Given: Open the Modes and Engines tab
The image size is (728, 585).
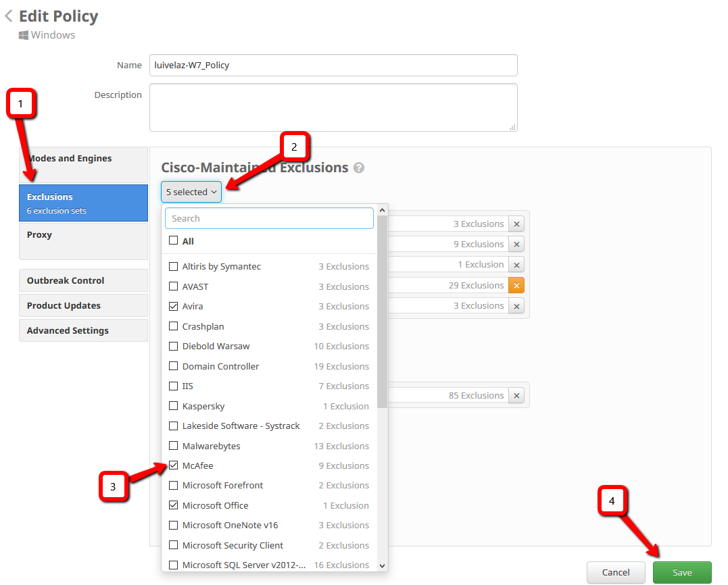Looking at the screenshot, I should pos(83,159).
